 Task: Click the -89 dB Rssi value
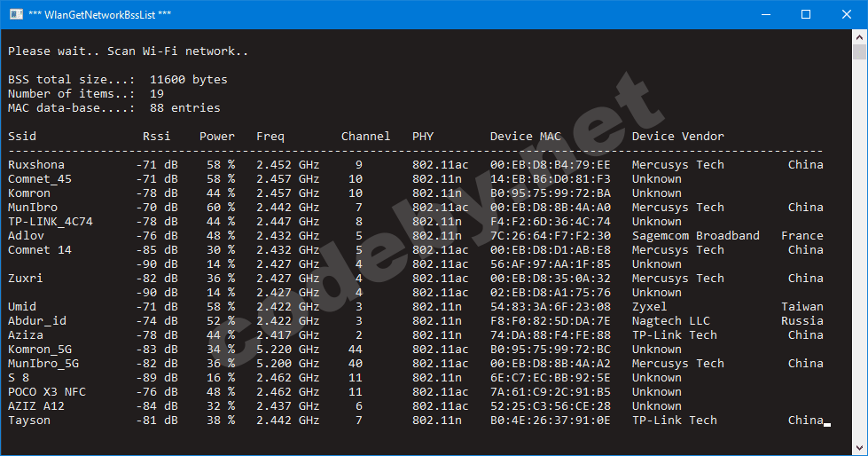coord(157,378)
